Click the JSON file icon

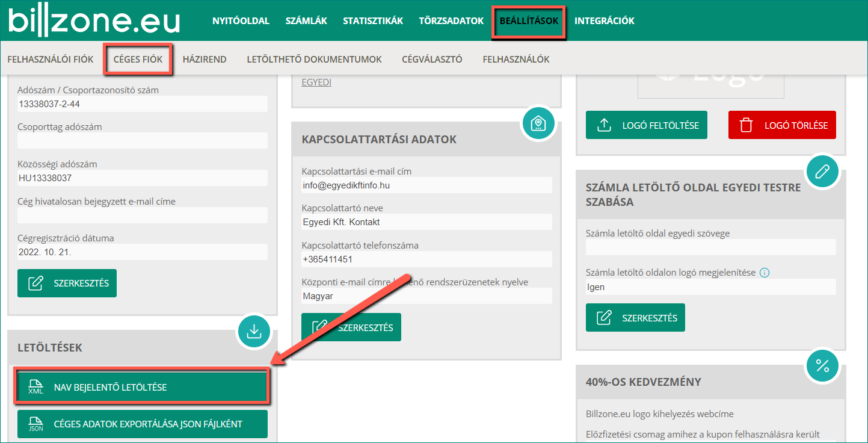[36, 424]
